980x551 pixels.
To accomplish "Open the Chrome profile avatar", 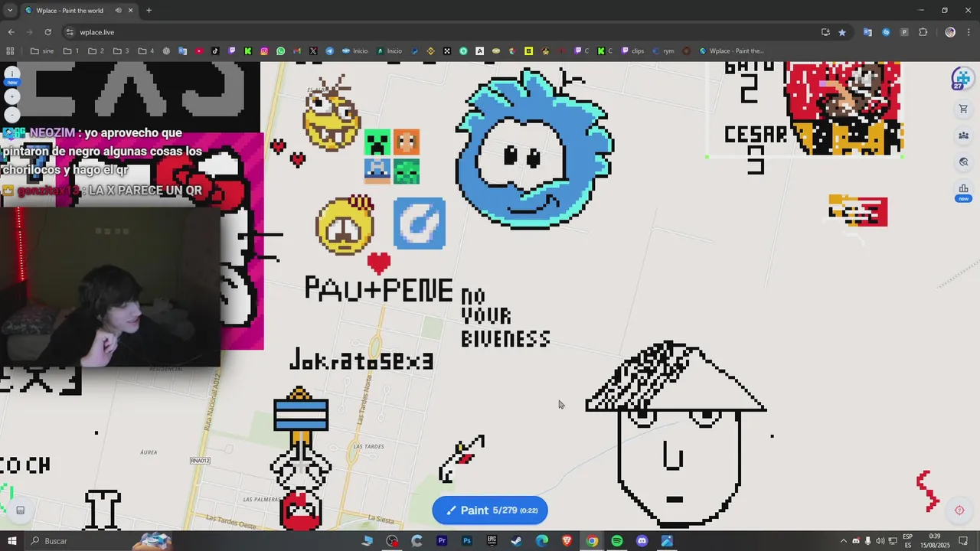I will (x=950, y=32).
